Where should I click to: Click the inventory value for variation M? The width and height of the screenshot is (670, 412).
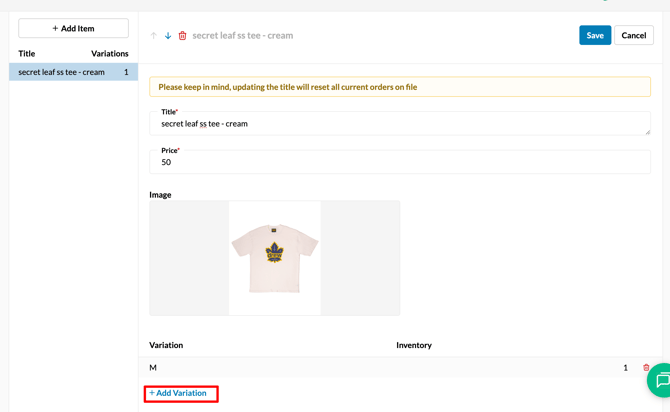[x=625, y=368]
